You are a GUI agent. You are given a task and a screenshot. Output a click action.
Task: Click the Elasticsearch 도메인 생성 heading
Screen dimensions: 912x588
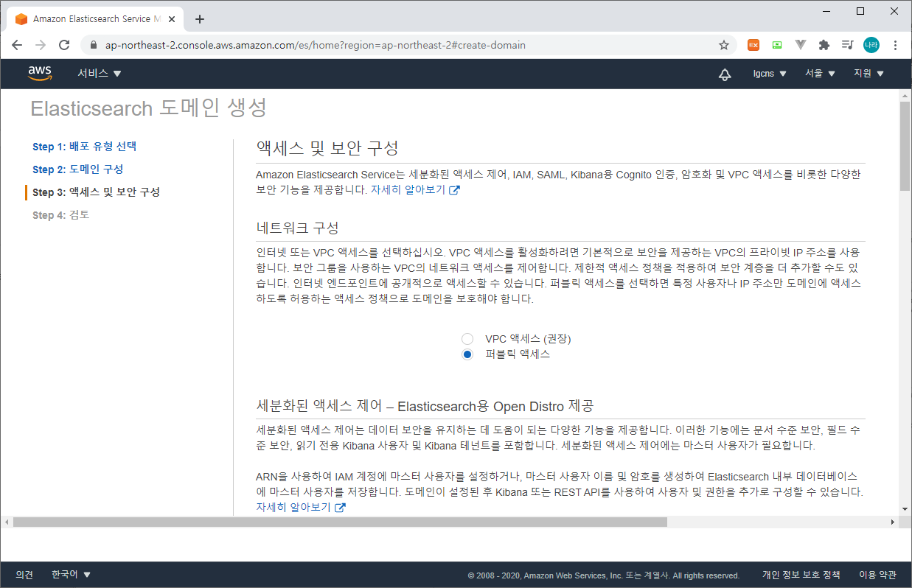pyautogui.click(x=148, y=108)
